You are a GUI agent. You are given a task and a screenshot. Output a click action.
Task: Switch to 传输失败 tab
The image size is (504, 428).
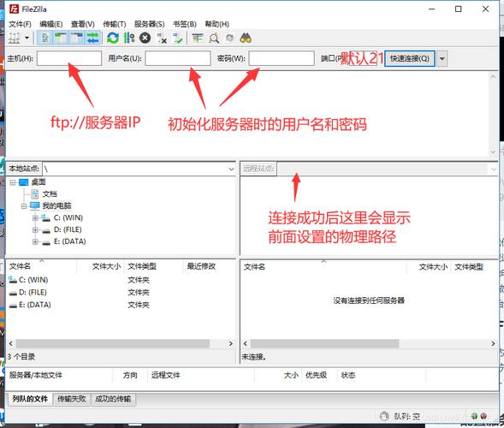(72, 399)
